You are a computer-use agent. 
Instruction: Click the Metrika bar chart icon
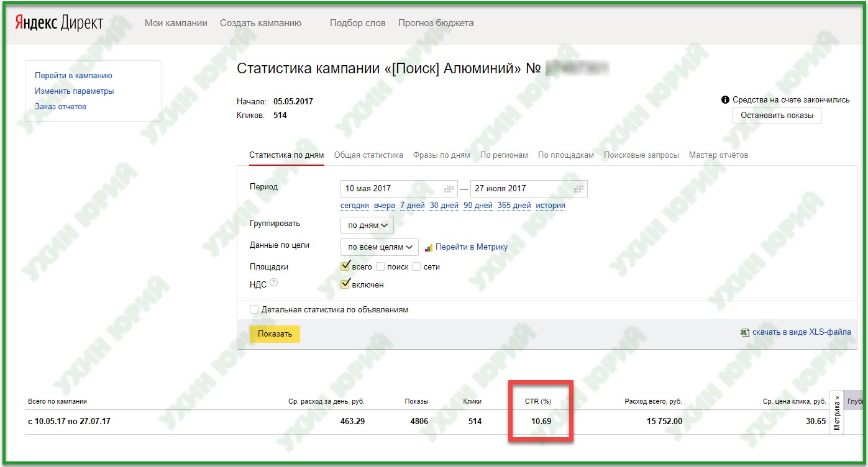(x=429, y=247)
